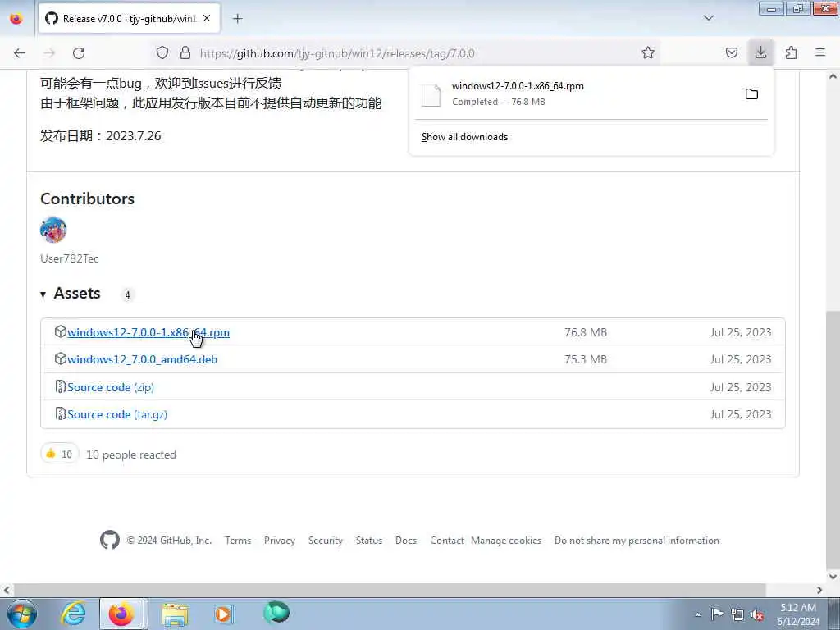Download Source code (zip)

tap(111, 387)
